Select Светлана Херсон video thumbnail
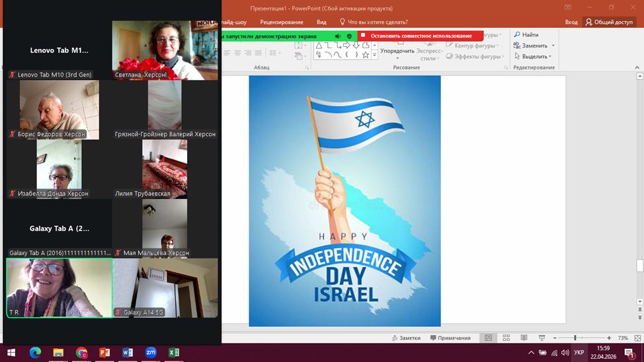Viewport: 644px width, 362px height. [x=165, y=50]
